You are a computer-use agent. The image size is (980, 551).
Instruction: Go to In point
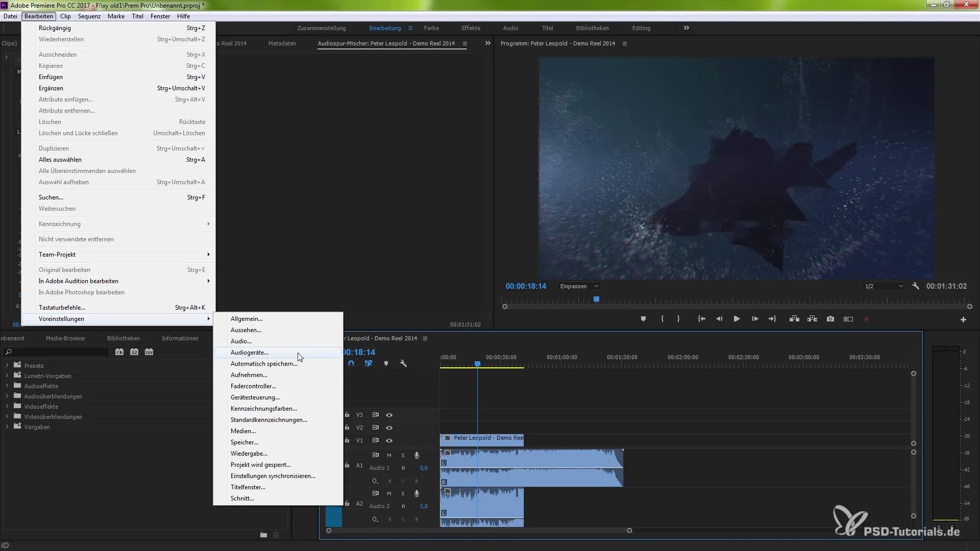[x=702, y=319]
